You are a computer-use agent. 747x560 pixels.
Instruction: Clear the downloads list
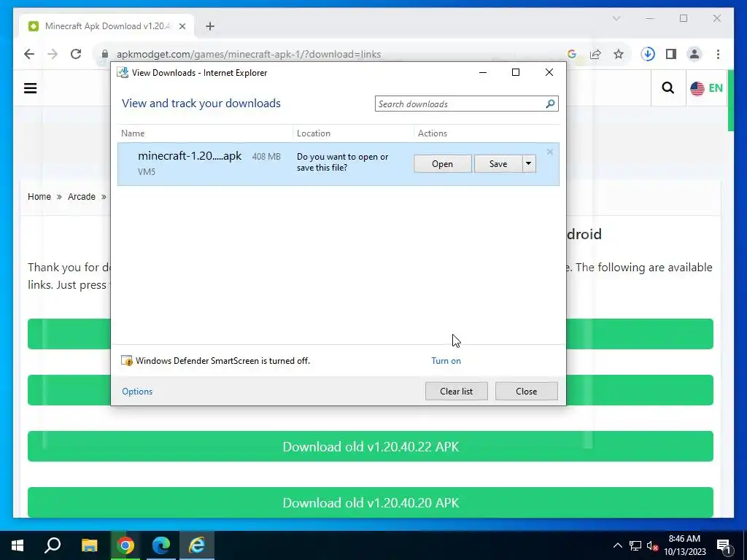457,391
